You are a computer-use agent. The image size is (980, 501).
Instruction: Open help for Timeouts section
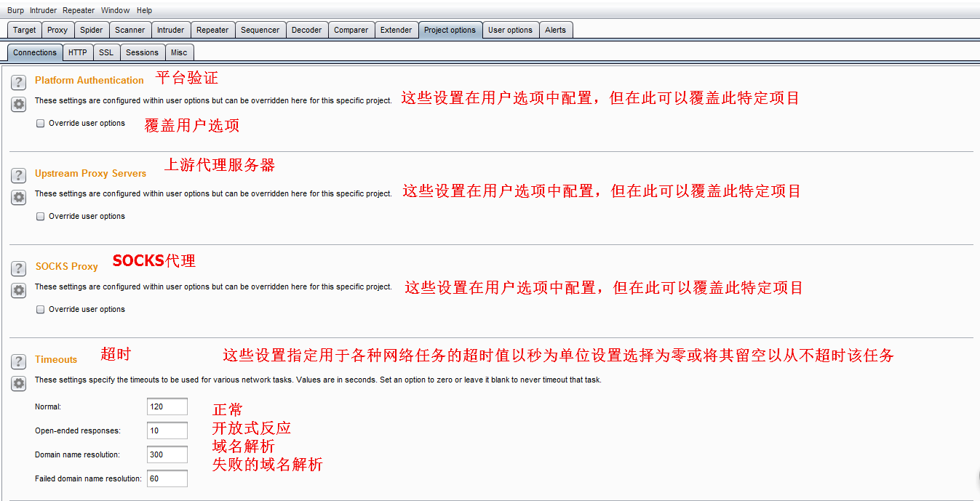pos(19,361)
